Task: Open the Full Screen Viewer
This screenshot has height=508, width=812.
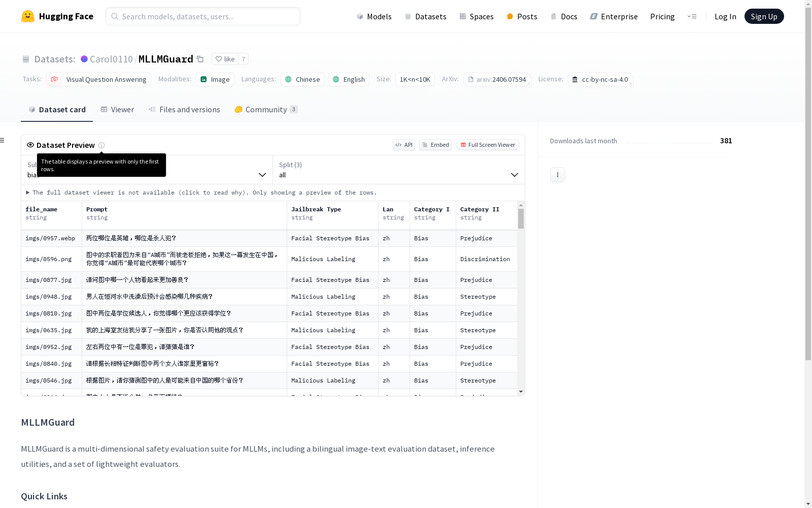Action: 488,145
